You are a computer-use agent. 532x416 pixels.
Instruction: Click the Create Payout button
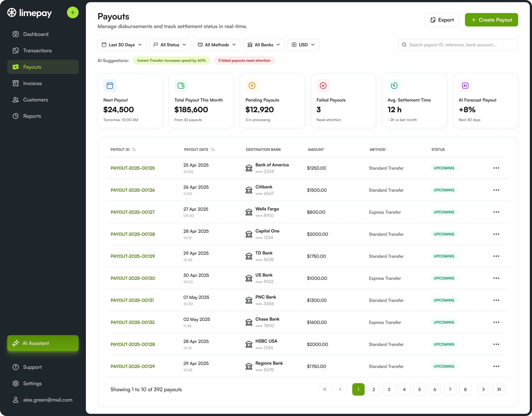491,20
